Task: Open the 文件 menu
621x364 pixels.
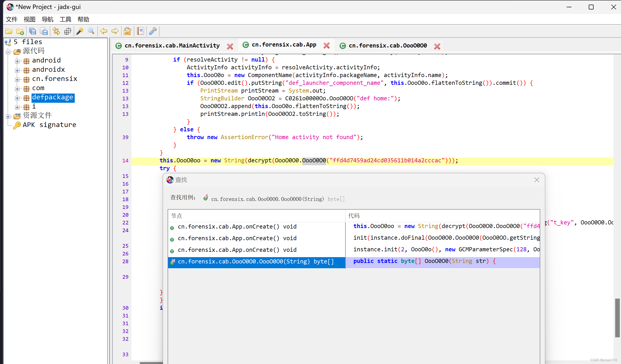Action: click(12, 19)
